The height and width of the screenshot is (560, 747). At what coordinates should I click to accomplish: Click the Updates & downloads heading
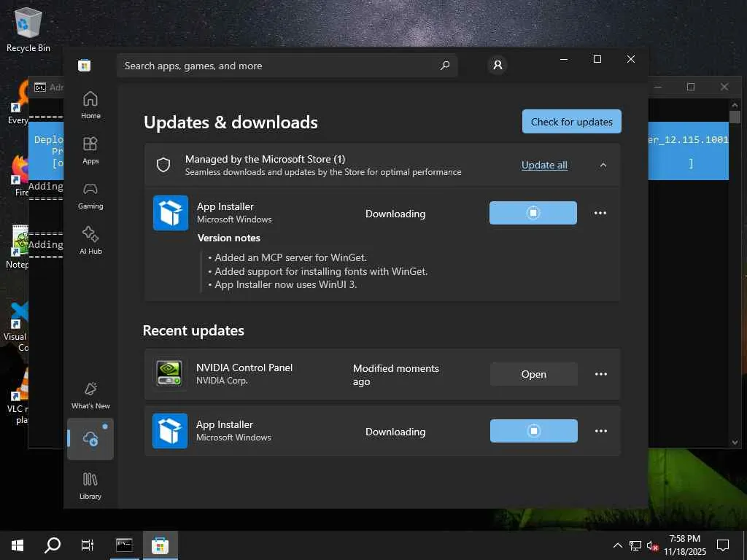(x=231, y=122)
